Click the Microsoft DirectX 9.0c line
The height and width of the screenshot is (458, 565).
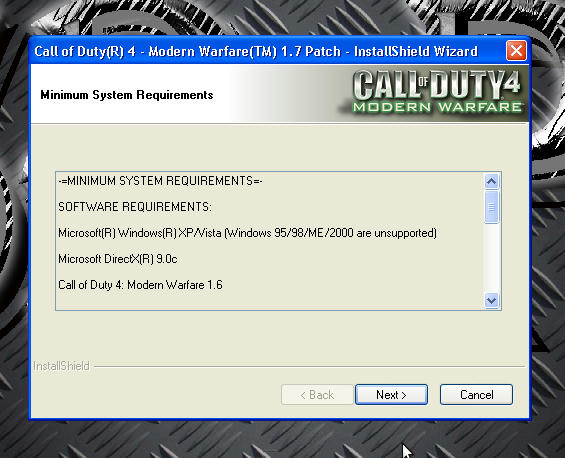coord(118,259)
